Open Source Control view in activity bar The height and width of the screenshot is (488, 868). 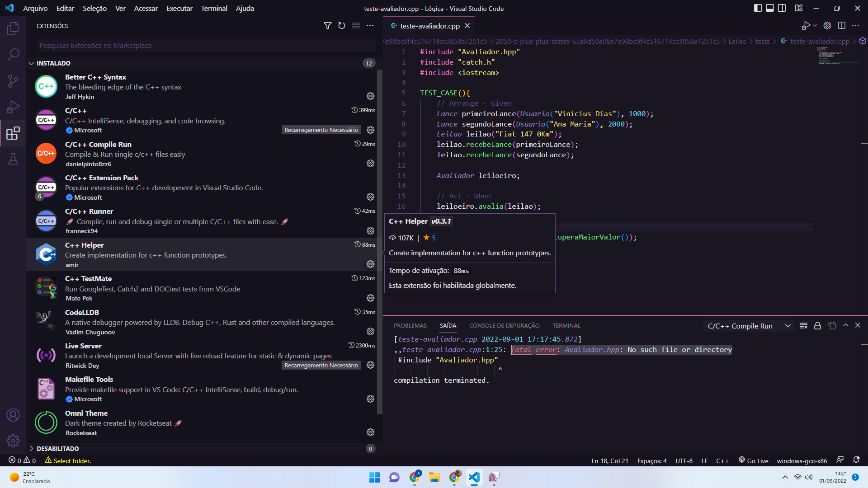[13, 81]
